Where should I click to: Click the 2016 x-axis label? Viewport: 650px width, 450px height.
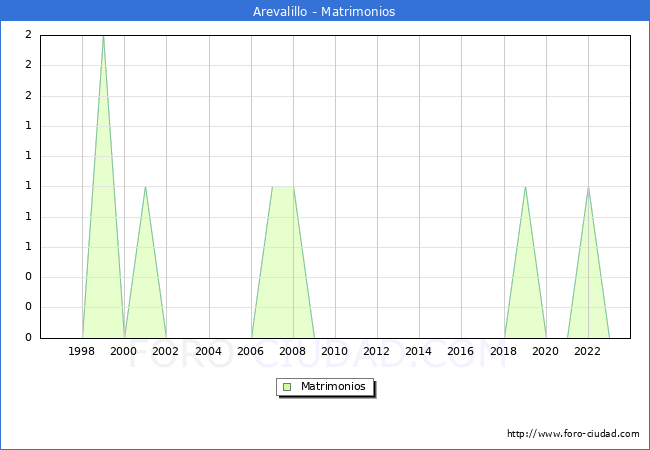(460, 351)
